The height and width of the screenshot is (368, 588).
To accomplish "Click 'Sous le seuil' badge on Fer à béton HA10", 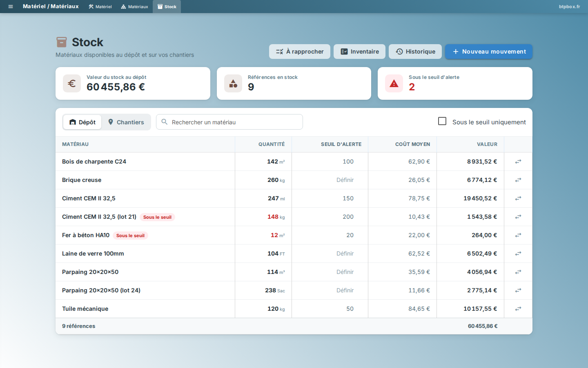I will point(130,236).
